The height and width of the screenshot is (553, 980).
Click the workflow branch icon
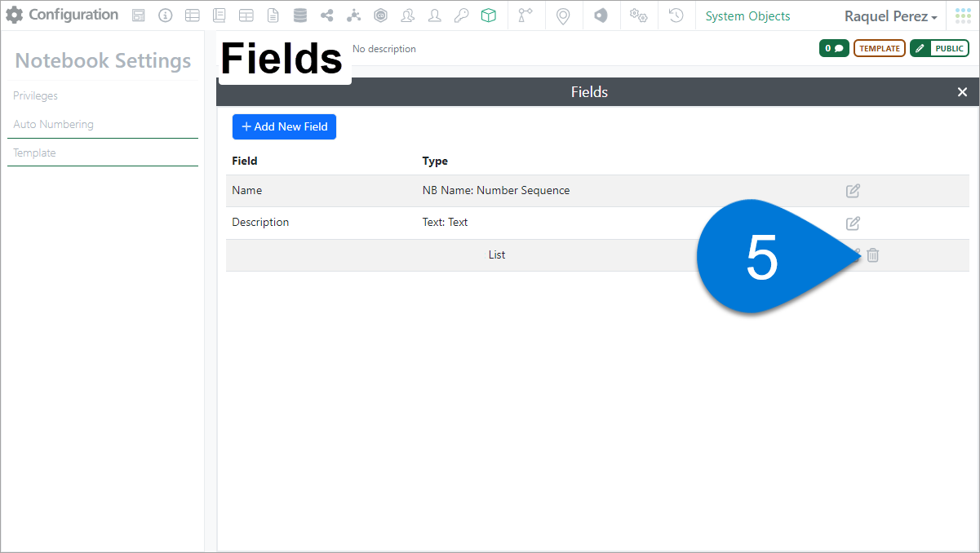525,15
